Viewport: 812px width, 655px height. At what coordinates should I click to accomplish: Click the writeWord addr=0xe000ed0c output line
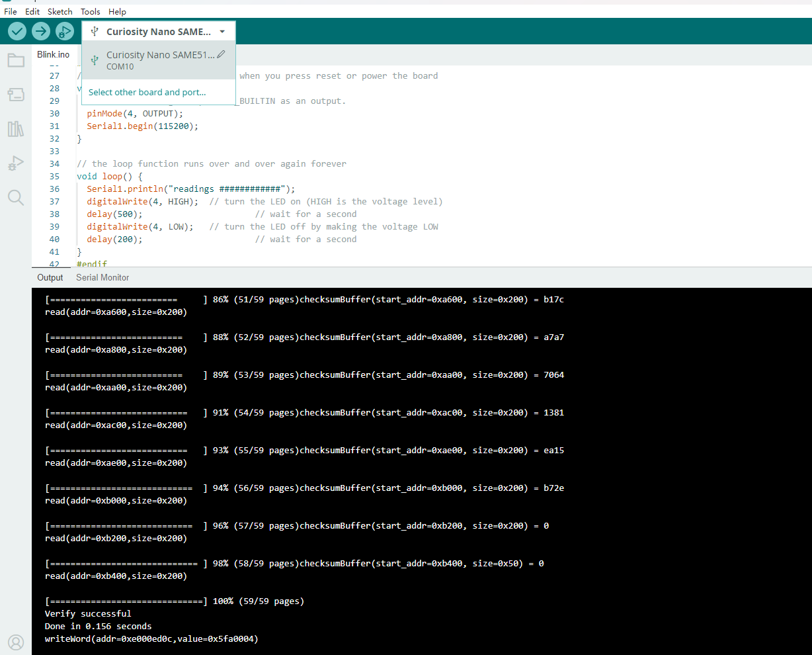[x=151, y=638]
